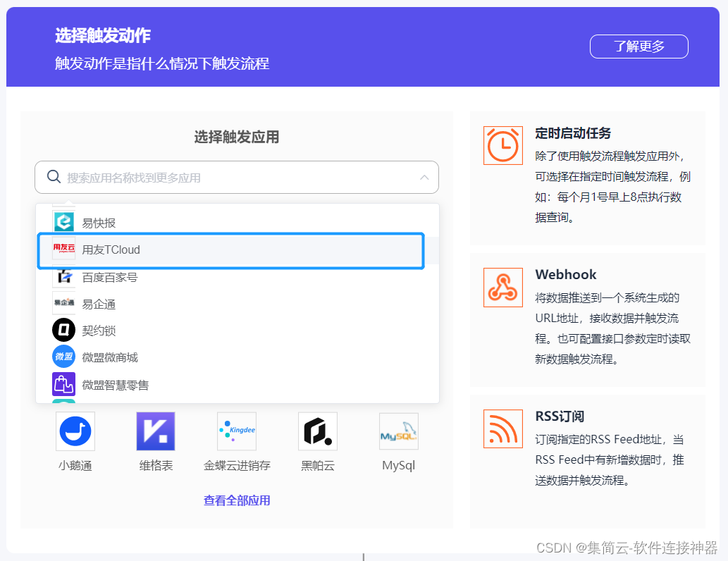Viewport: 728px width, 561px height.
Task: Click the 用友云 logo icon
Action: (63, 248)
